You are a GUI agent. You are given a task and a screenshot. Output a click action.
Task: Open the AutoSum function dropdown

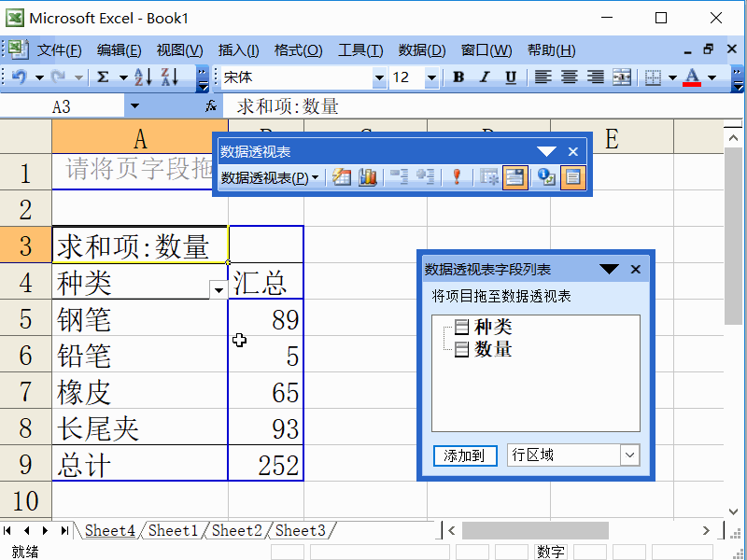pos(123,77)
